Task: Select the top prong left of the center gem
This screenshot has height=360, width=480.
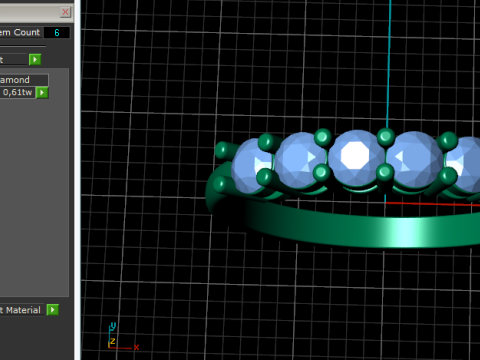Action: click(x=322, y=137)
